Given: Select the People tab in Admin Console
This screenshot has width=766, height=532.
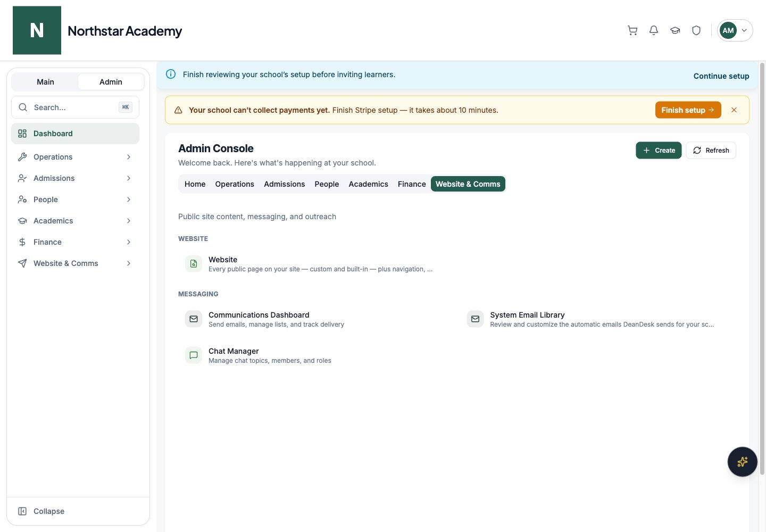Looking at the screenshot, I should 327,184.
